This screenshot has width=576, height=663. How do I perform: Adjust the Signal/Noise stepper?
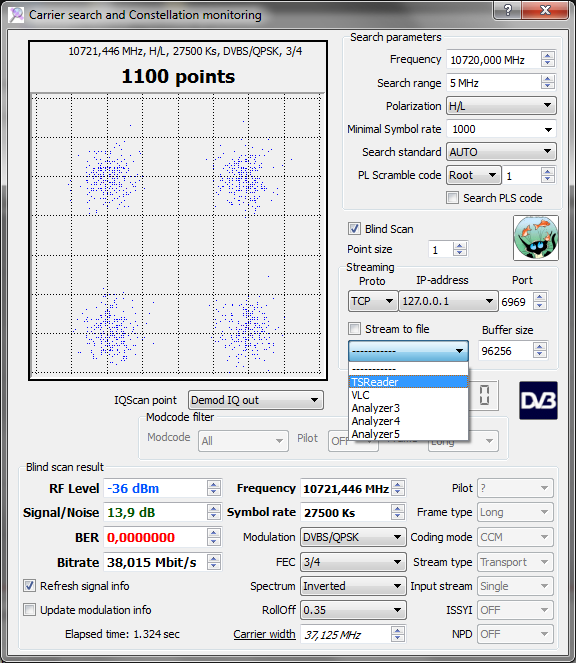214,512
